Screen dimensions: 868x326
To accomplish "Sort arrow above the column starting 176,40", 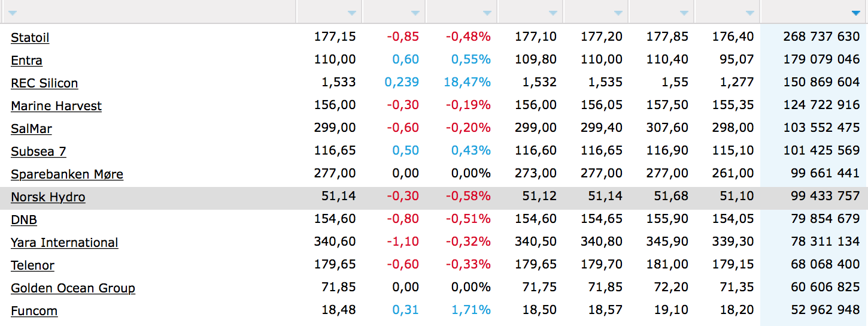I will coord(751,13).
